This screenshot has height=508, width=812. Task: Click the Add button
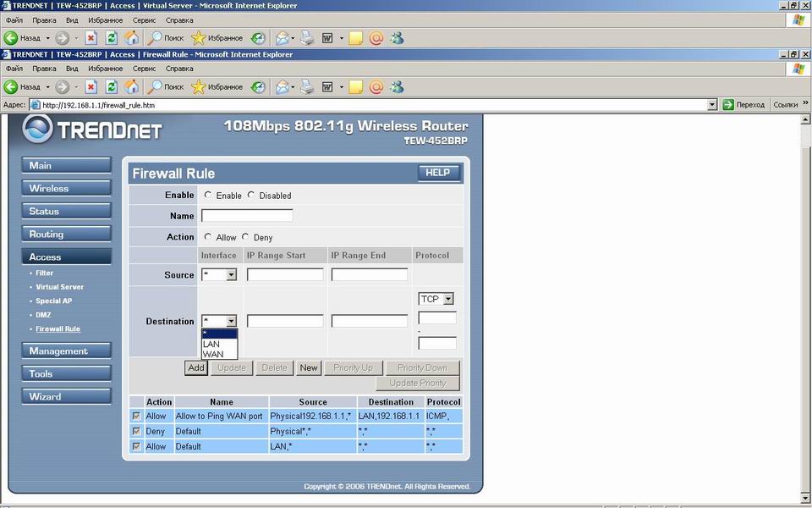(195, 367)
